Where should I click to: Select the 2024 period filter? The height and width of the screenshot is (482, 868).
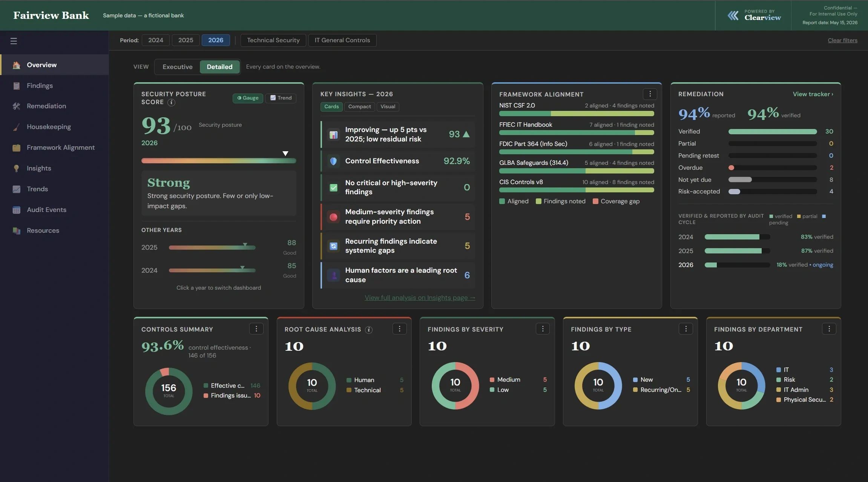click(x=156, y=40)
